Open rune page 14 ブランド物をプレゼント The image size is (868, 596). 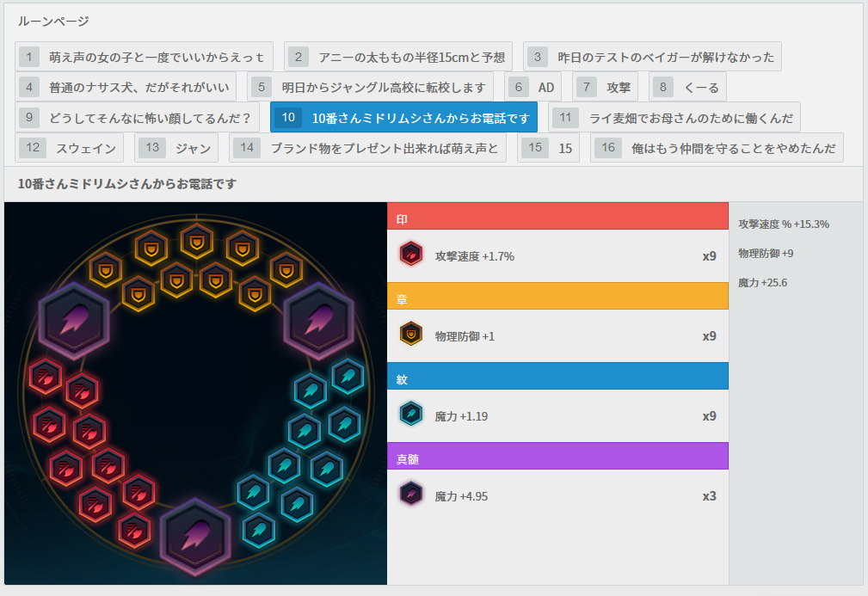pyautogui.click(x=367, y=148)
